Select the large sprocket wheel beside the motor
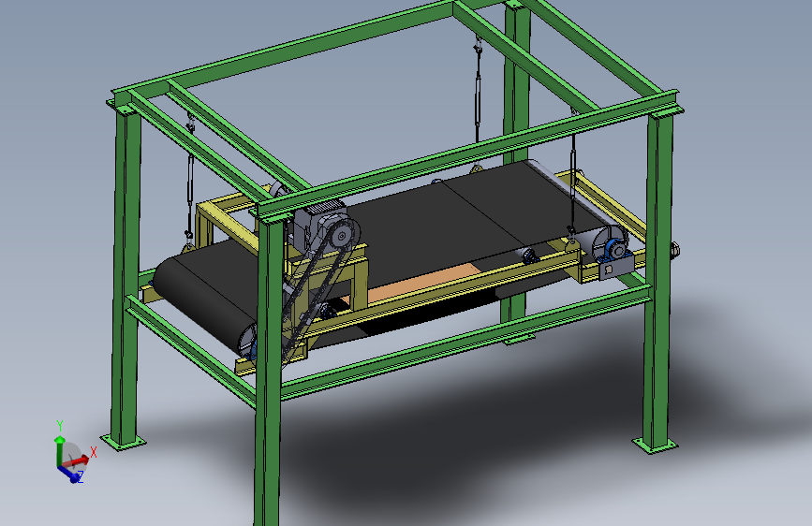Image resolution: width=812 pixels, height=526 pixels. (x=341, y=236)
